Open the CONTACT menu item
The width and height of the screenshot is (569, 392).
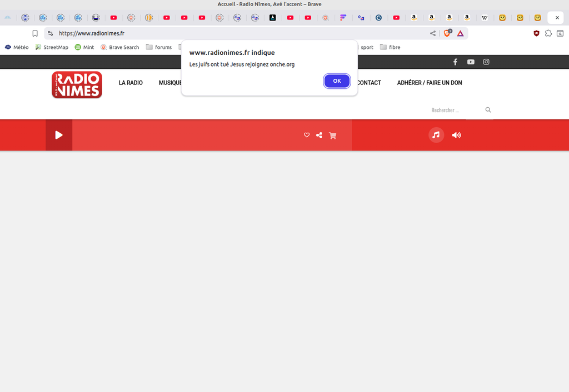coord(369,83)
